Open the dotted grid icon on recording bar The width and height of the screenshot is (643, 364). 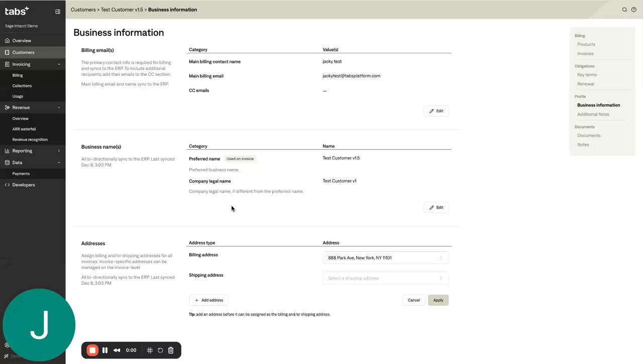click(150, 350)
